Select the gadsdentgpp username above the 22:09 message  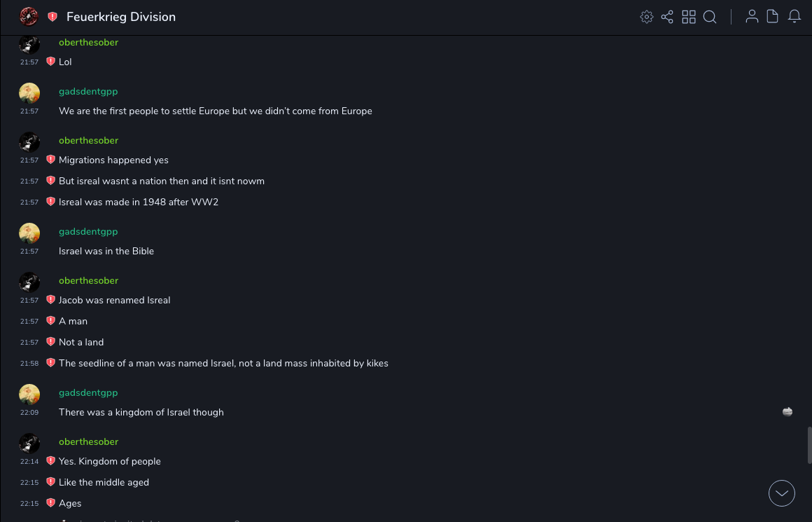coord(88,393)
